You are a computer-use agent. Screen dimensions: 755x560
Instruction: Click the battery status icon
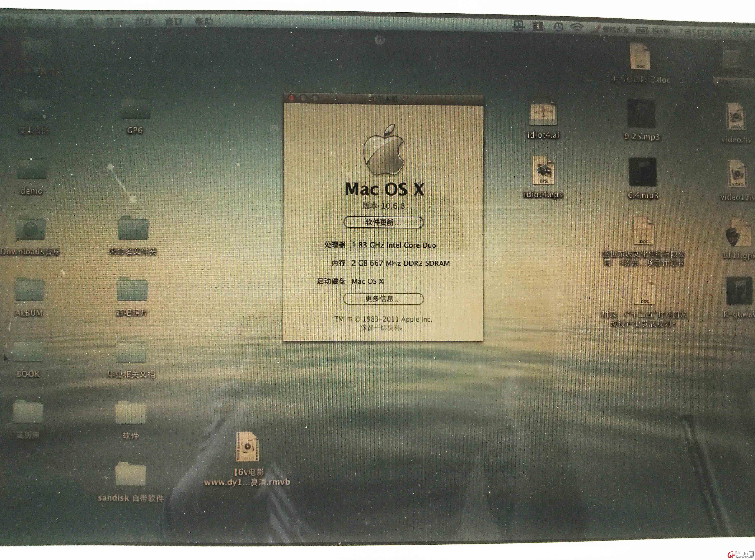click(x=642, y=31)
